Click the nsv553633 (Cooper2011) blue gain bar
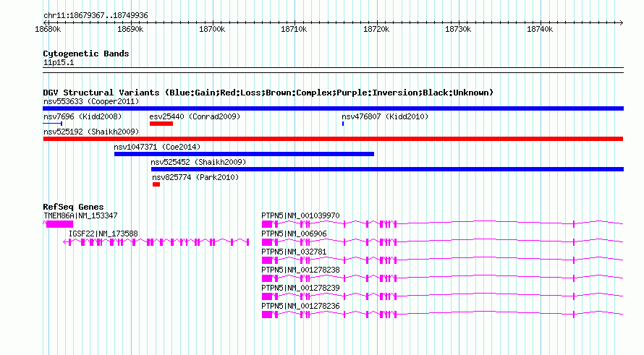Screen dimensions: 644x355 333,108
